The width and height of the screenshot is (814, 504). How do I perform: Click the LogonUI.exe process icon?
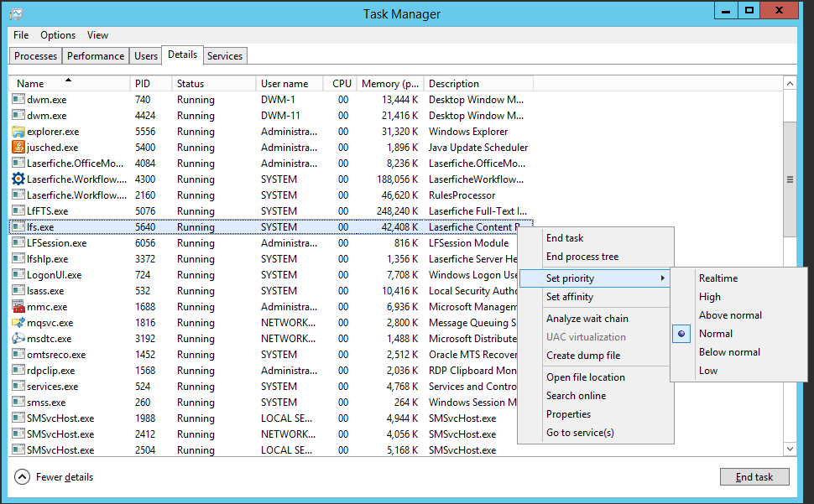tap(18, 275)
